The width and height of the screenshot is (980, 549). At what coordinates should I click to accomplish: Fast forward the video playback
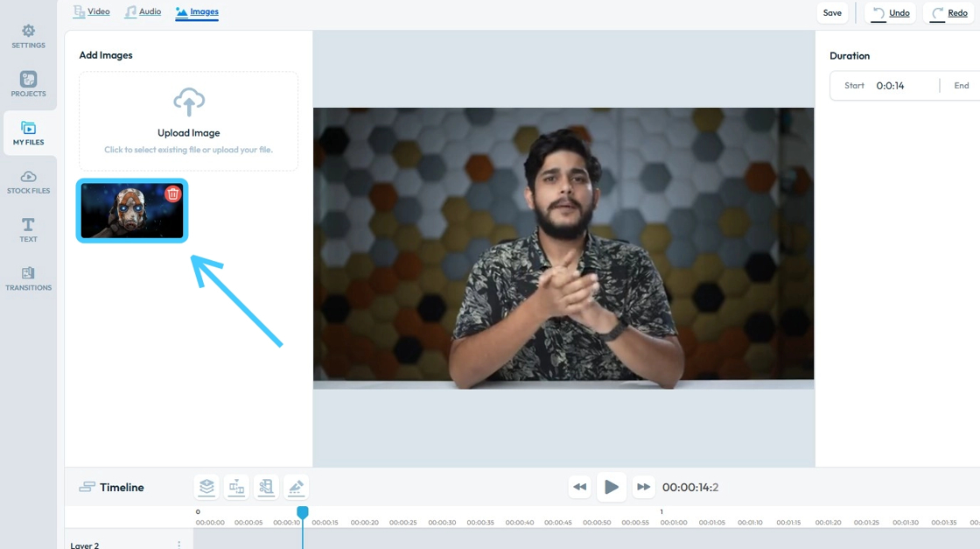[x=643, y=487]
